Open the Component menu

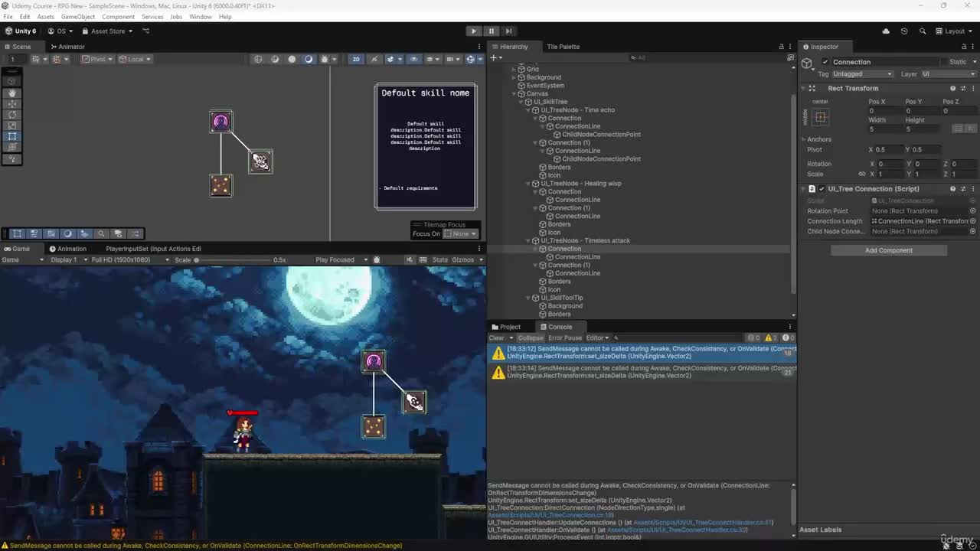tap(118, 17)
